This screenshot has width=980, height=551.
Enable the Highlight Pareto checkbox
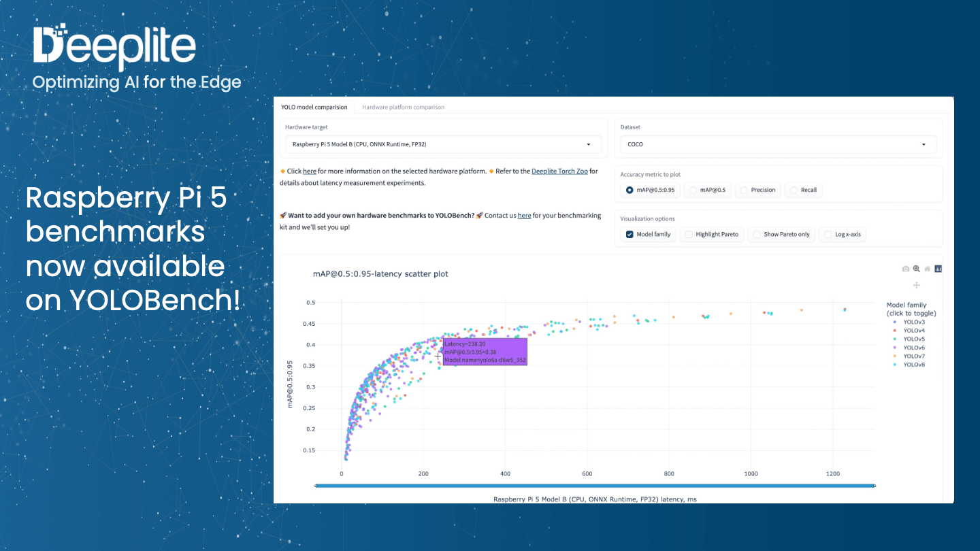coord(689,234)
